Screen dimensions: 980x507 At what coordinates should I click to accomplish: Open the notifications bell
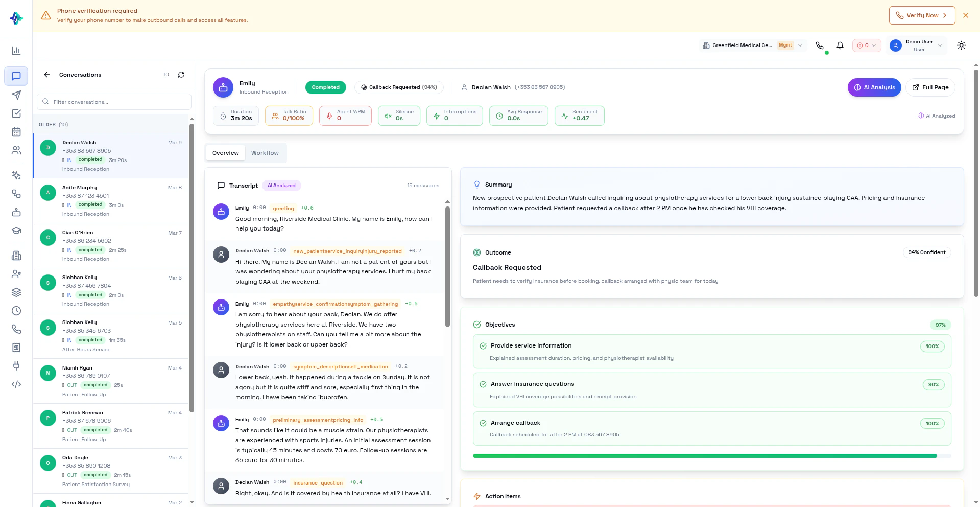click(x=840, y=45)
